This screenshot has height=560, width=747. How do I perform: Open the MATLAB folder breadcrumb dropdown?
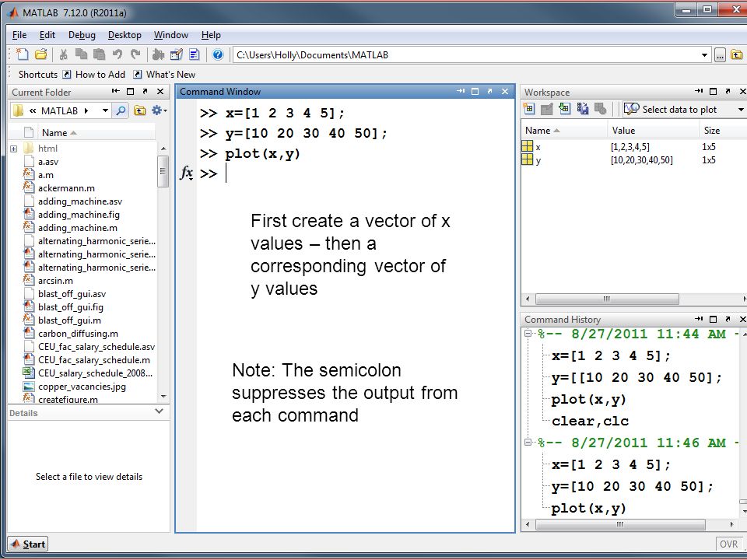pos(105,111)
